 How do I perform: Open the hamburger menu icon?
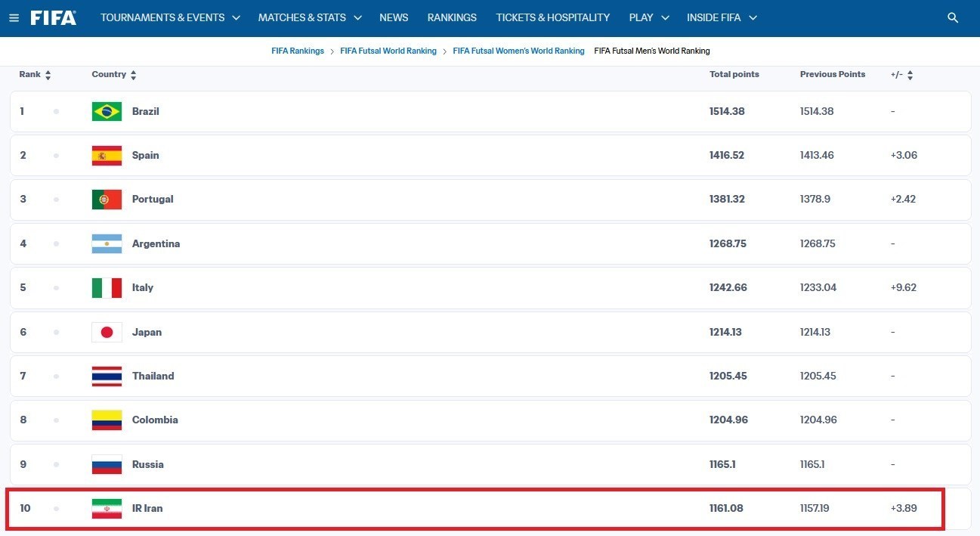tap(14, 17)
